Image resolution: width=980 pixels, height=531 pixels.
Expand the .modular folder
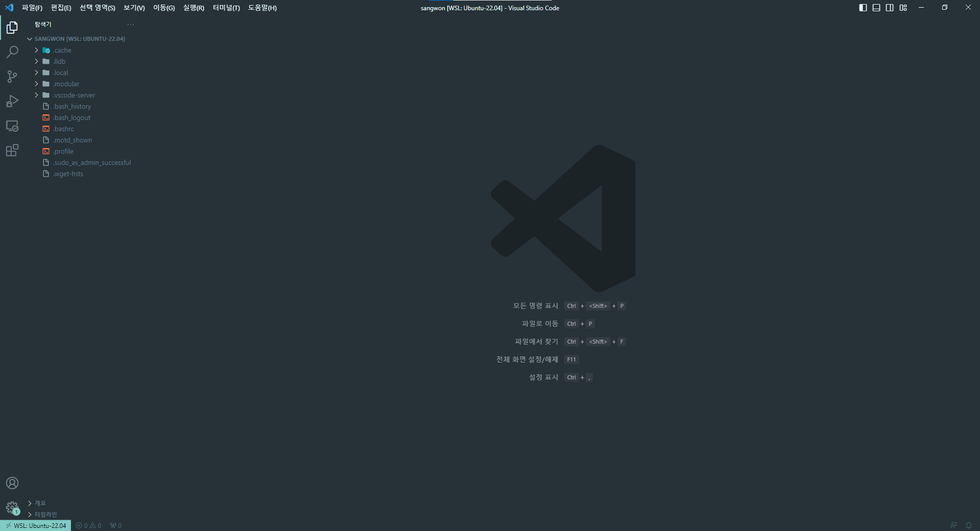click(82, 84)
